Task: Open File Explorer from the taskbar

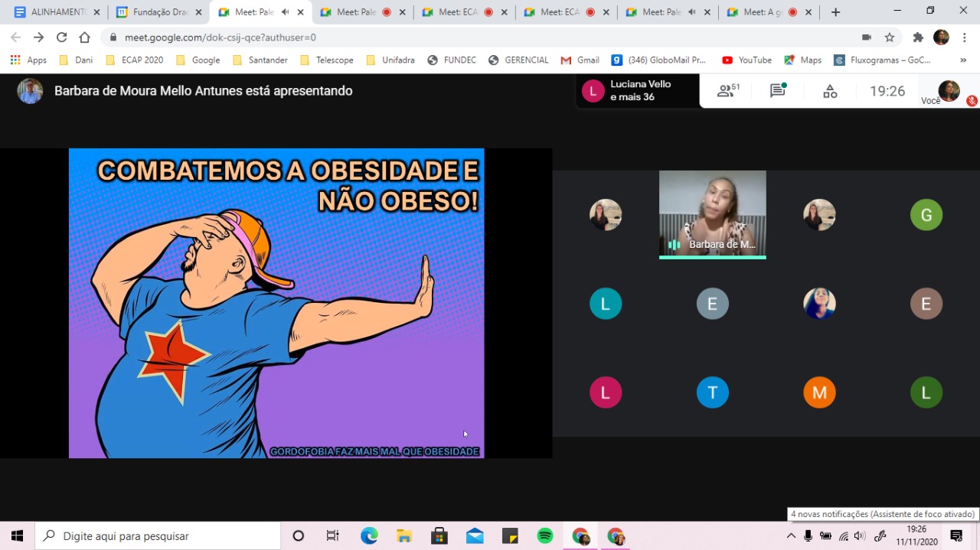Action: pos(404,536)
